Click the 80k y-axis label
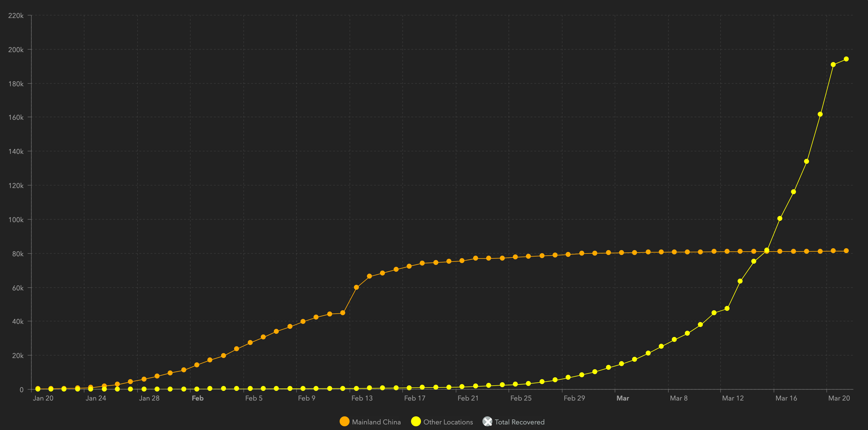Image resolution: width=868 pixels, height=430 pixels. [18, 253]
